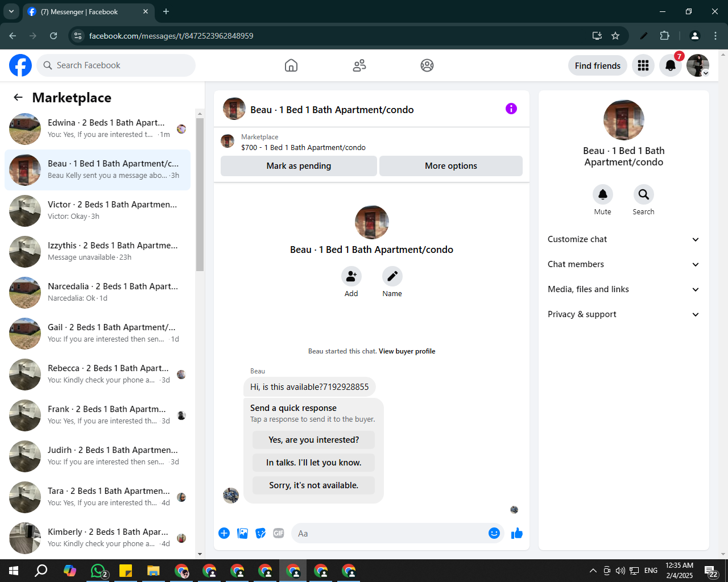Open Frank's 2 Beds conversation

click(97, 415)
